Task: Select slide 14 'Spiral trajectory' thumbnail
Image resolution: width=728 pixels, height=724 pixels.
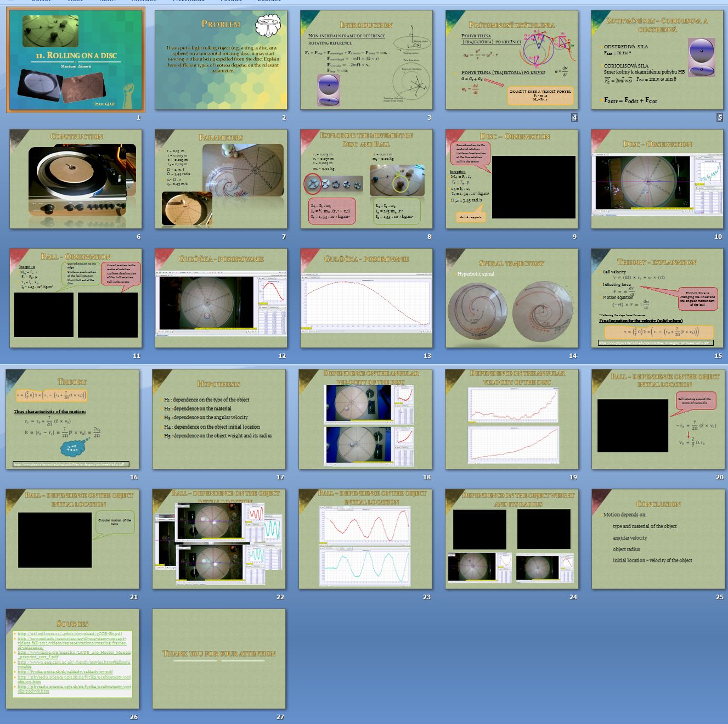Action: [x=511, y=298]
